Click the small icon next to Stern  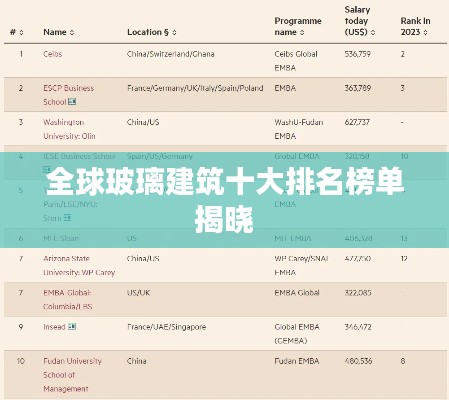pyautogui.click(x=68, y=218)
